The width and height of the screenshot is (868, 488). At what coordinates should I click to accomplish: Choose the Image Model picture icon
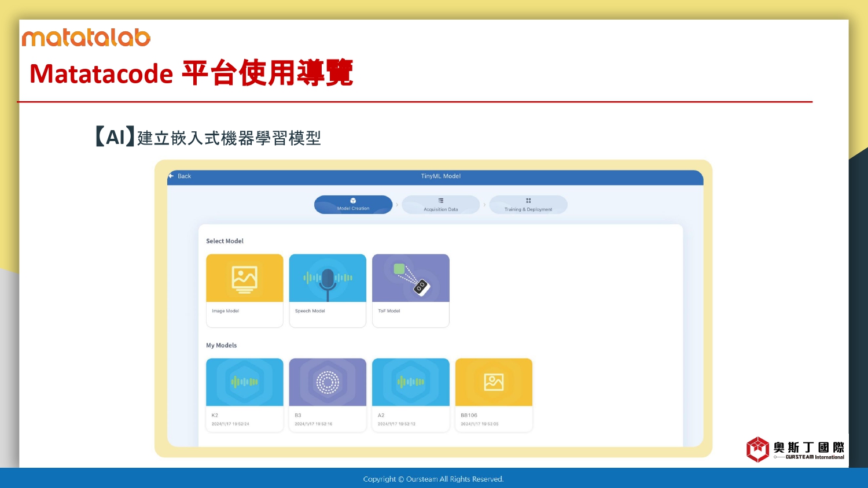245,278
